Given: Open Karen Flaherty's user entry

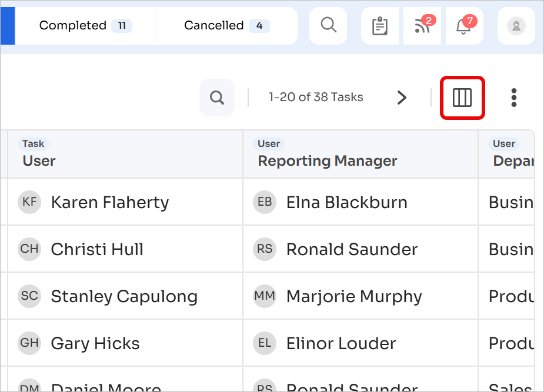Looking at the screenshot, I should point(110,202).
